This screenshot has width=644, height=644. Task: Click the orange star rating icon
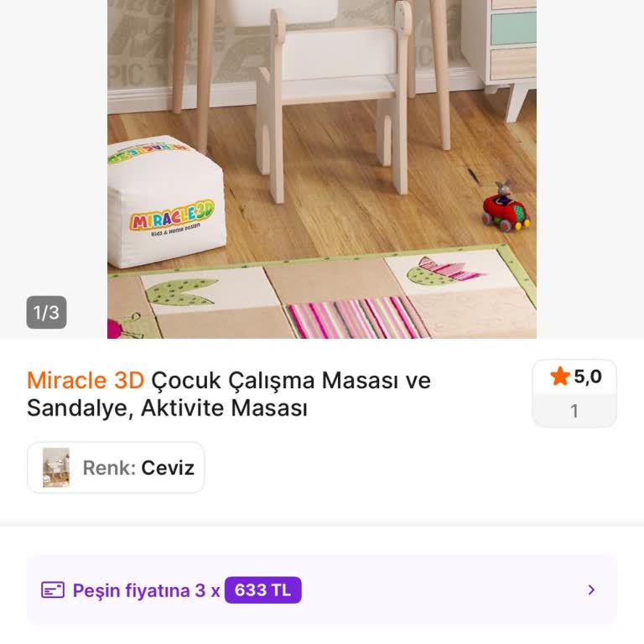click(560, 377)
